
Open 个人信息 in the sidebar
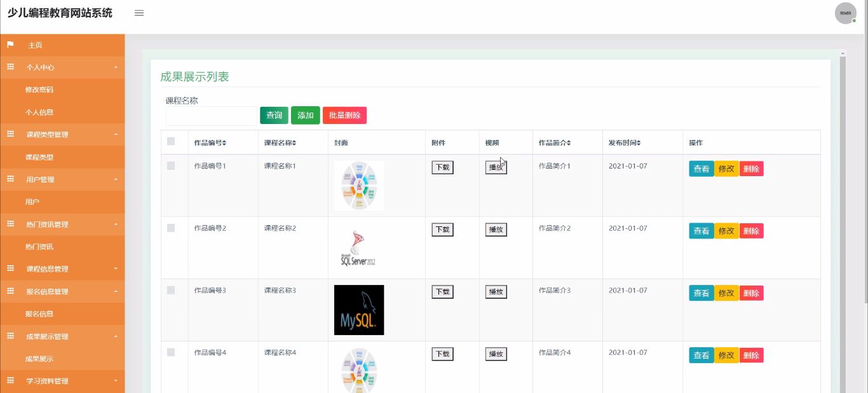point(39,112)
